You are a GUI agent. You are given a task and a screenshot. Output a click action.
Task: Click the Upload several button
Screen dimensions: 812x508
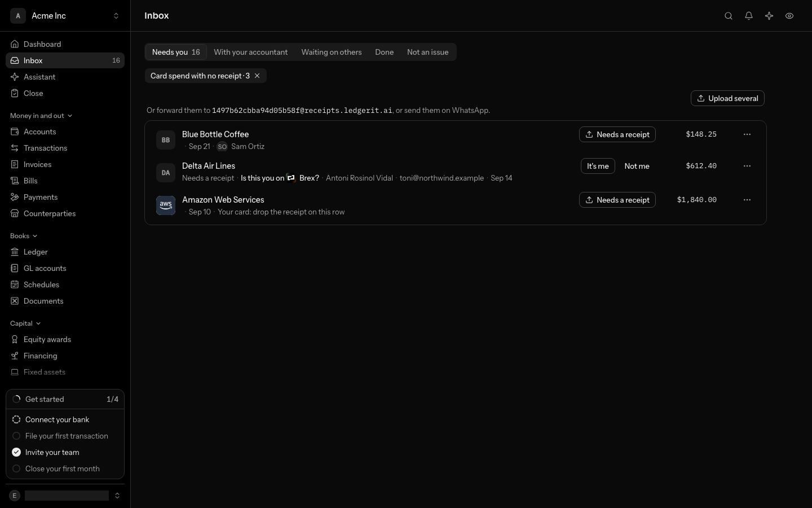point(727,98)
